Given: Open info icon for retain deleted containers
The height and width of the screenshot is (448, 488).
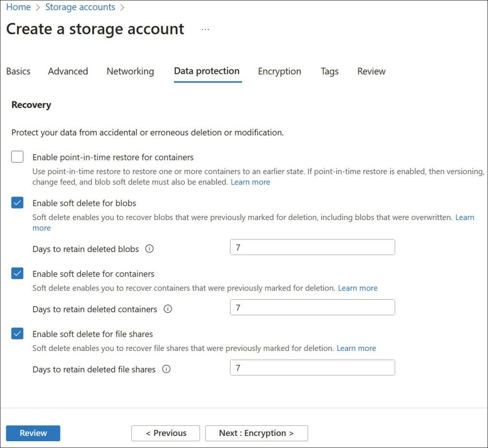Looking at the screenshot, I should point(168,309).
